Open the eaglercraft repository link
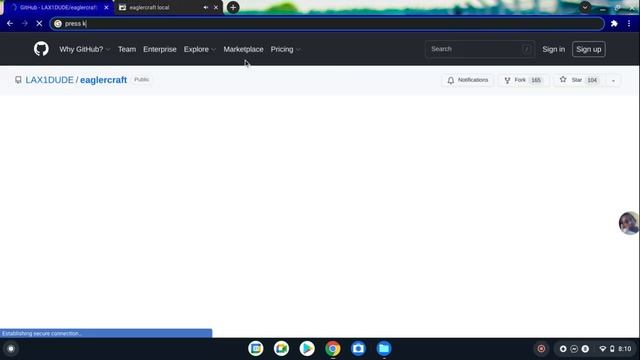The height and width of the screenshot is (360, 640). (x=103, y=80)
